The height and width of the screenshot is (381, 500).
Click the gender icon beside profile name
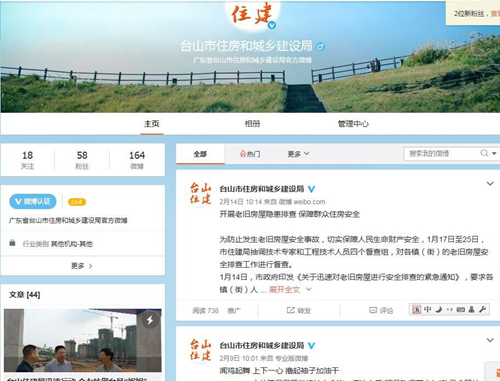click(321, 46)
